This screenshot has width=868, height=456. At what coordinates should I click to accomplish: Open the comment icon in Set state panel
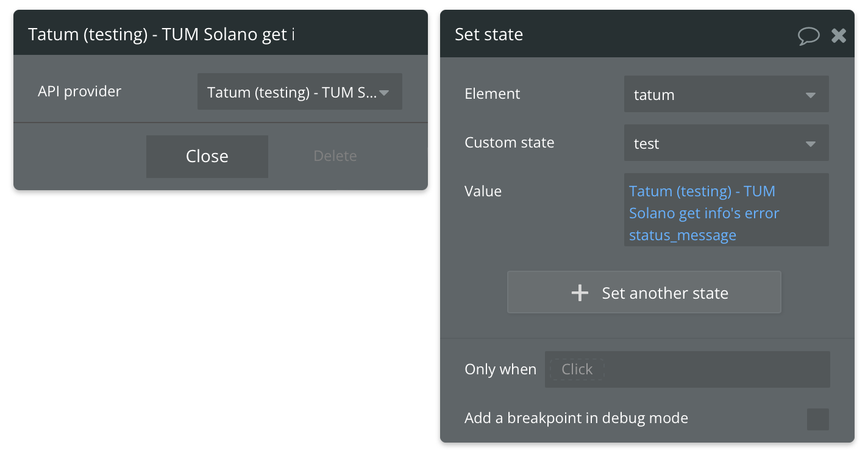(808, 35)
